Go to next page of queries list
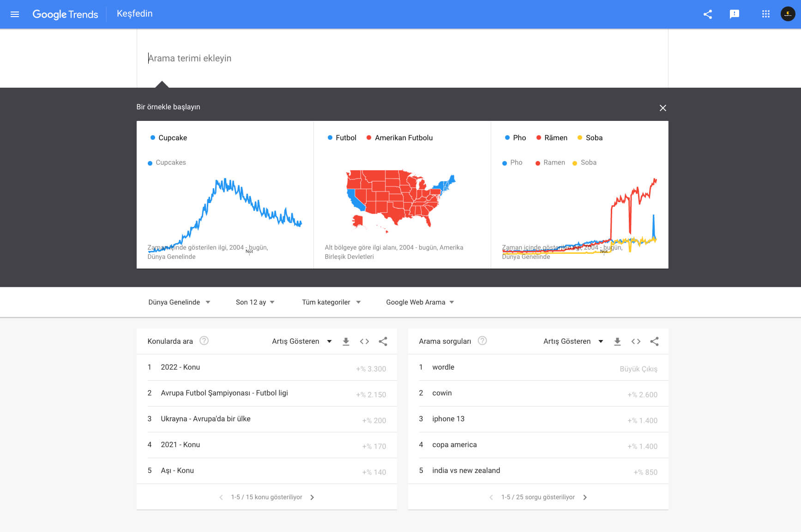This screenshot has height=532, width=801. coord(585,497)
